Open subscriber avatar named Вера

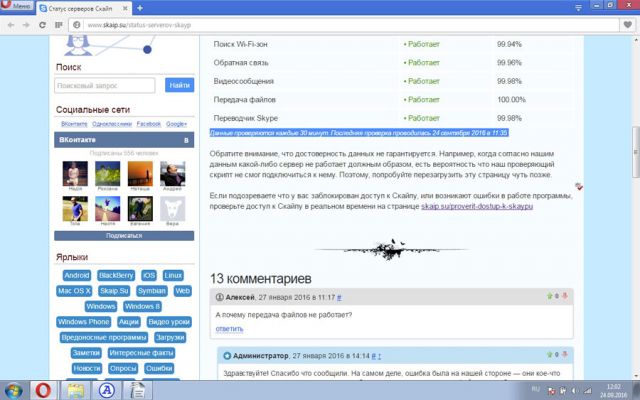[173, 209]
